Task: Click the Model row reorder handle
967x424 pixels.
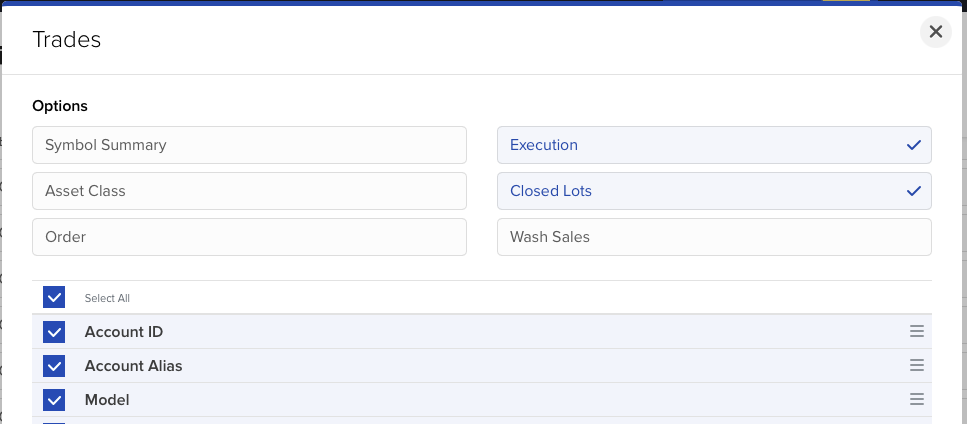Action: [916, 400]
